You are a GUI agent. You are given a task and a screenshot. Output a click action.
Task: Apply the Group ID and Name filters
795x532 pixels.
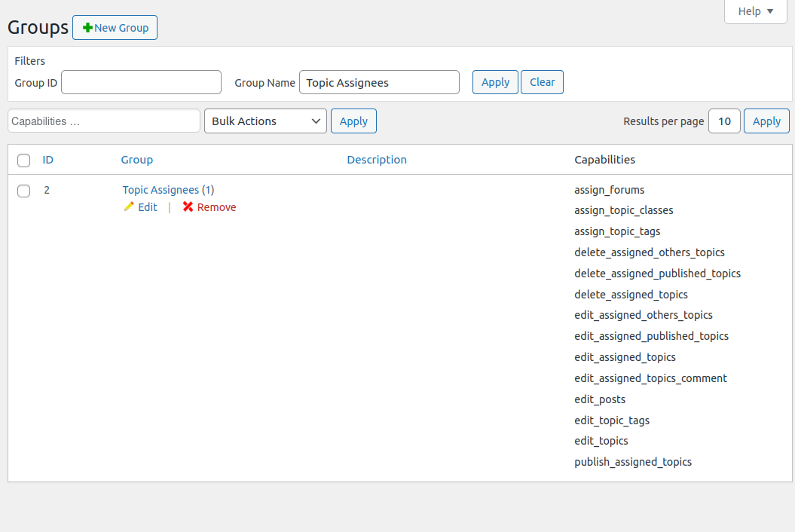pos(495,82)
